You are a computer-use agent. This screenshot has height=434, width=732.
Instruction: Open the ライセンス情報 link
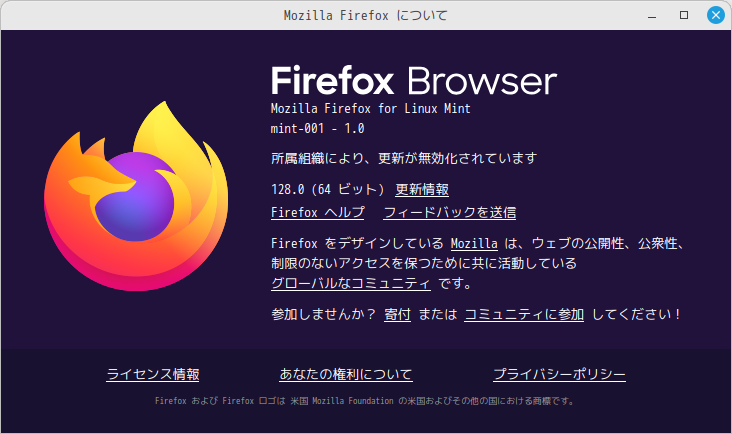[x=153, y=374]
